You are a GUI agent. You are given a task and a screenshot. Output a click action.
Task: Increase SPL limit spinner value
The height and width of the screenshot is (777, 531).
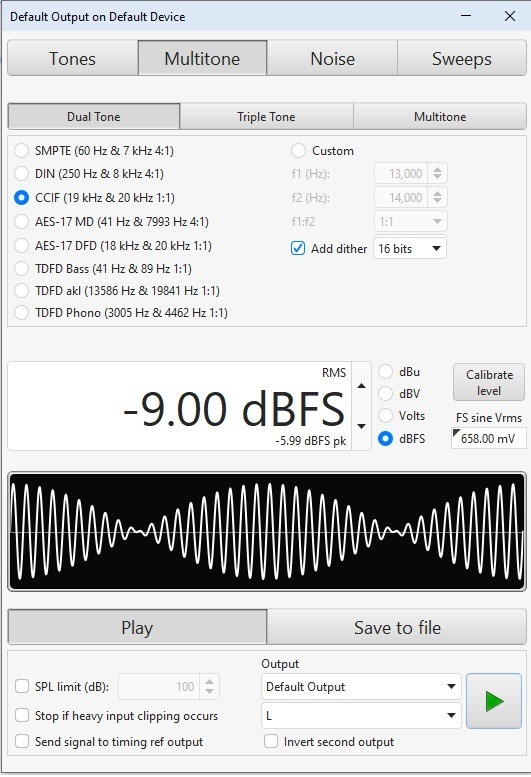tap(210, 682)
